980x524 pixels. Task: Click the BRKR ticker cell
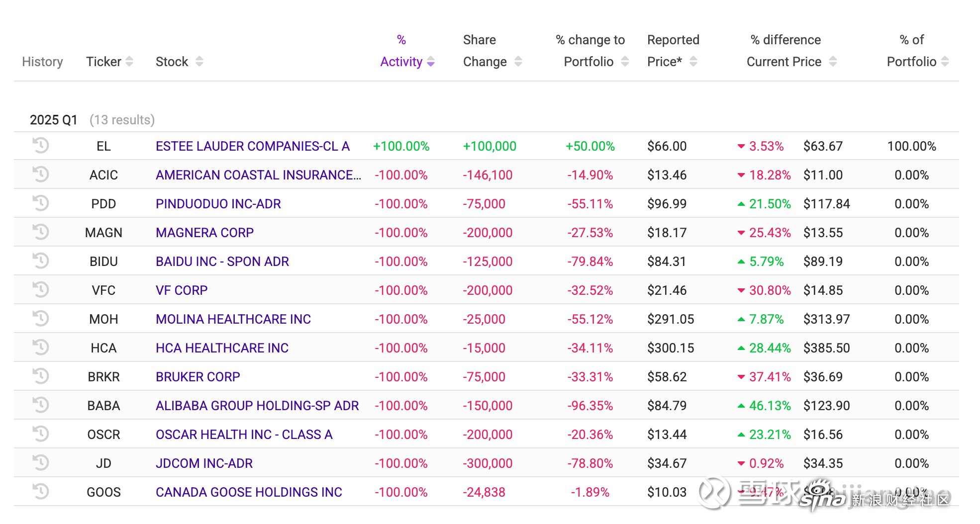coord(103,377)
